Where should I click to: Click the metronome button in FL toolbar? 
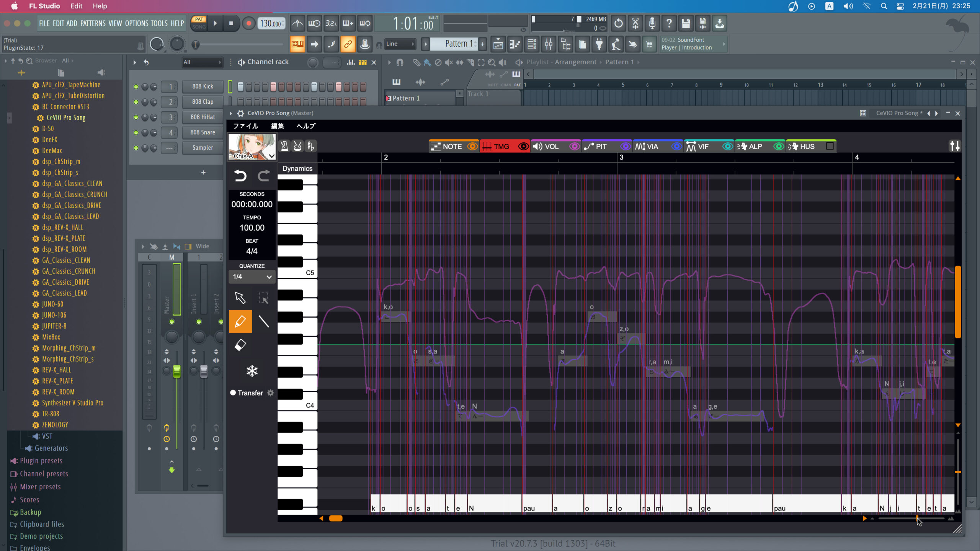point(297,23)
